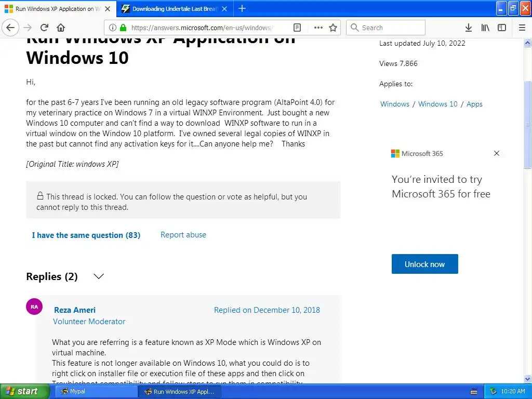The width and height of the screenshot is (532, 399).
Task: Click the page scroll down arrow
Action: (x=527, y=379)
